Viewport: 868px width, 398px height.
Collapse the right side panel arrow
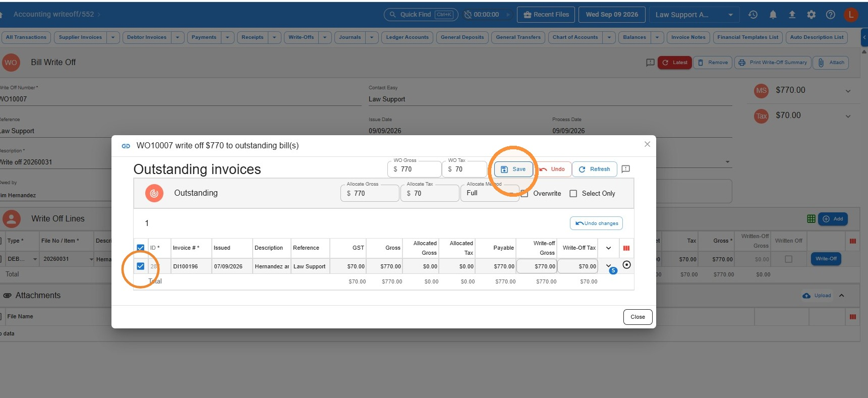[x=864, y=37]
